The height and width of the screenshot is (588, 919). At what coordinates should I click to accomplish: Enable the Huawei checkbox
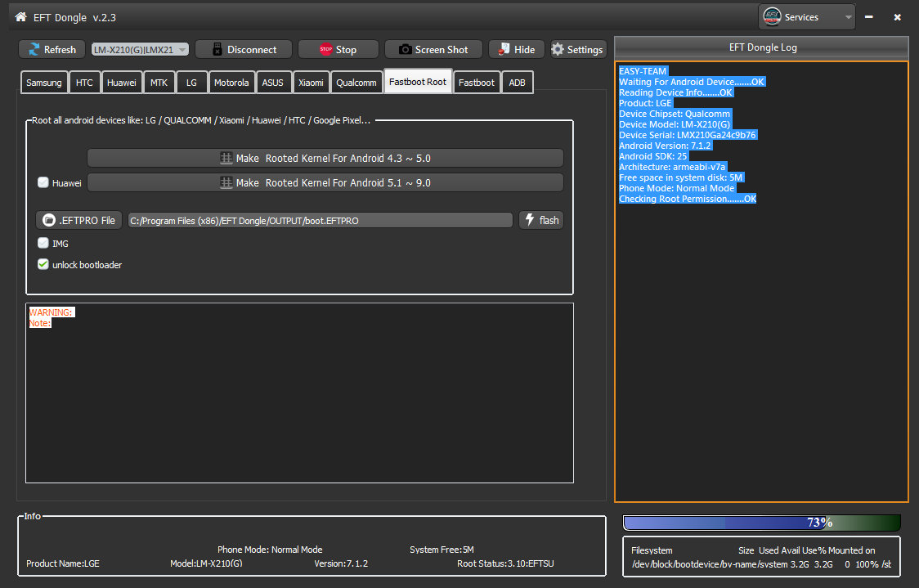(x=43, y=182)
